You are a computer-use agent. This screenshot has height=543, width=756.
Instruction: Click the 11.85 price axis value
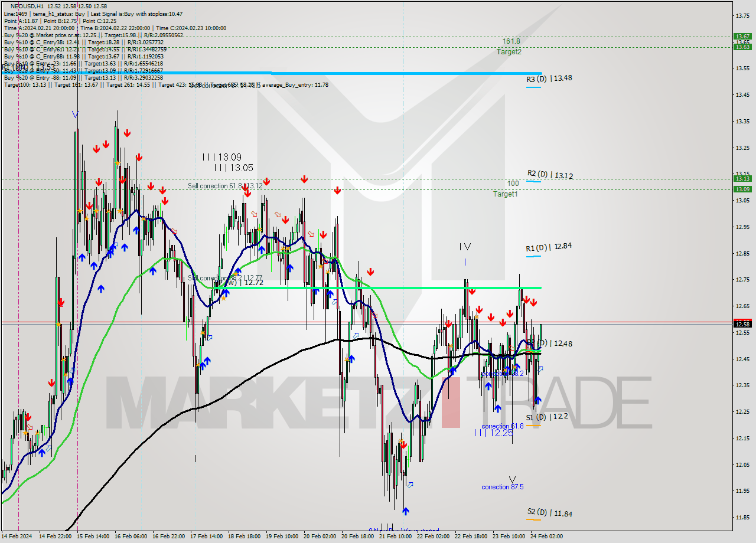tap(742, 518)
